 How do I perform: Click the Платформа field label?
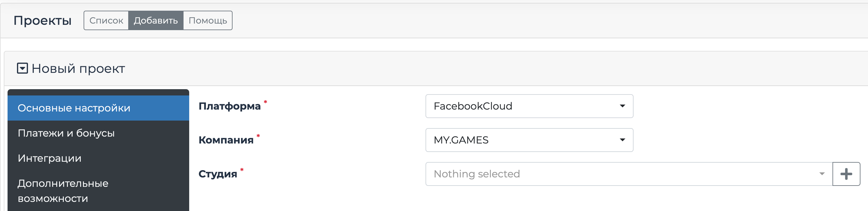tap(230, 106)
